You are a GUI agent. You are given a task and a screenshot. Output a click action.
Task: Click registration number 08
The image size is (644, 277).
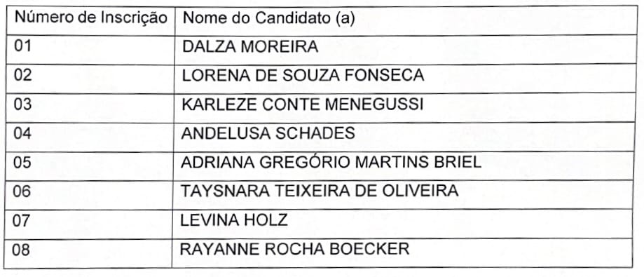point(22,250)
